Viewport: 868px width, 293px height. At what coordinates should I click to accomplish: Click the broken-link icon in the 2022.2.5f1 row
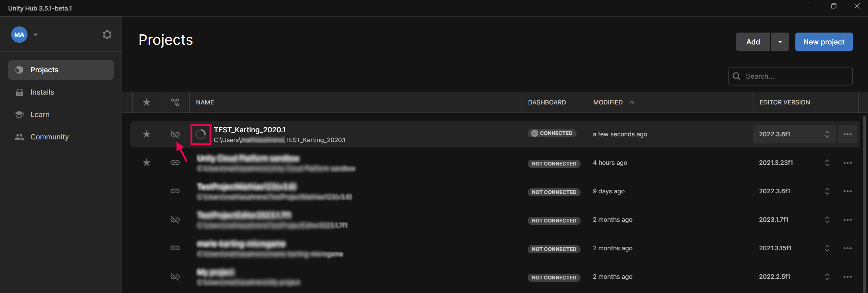175,277
